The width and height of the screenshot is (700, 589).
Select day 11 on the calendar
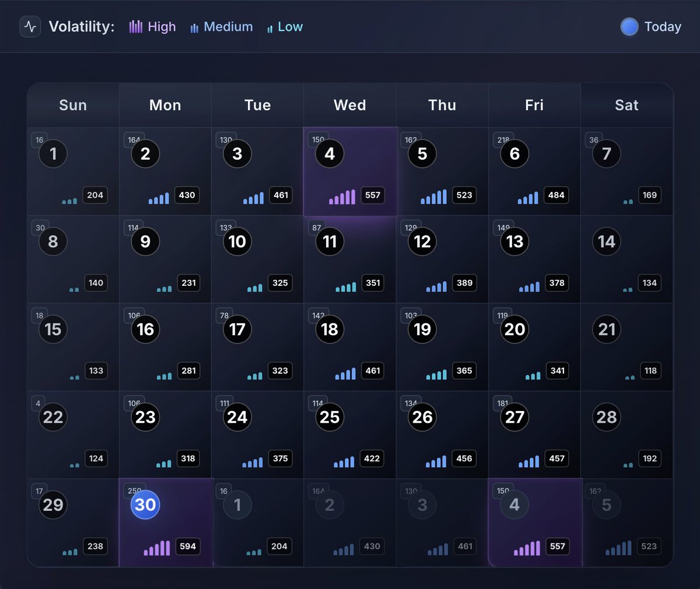pyautogui.click(x=330, y=241)
